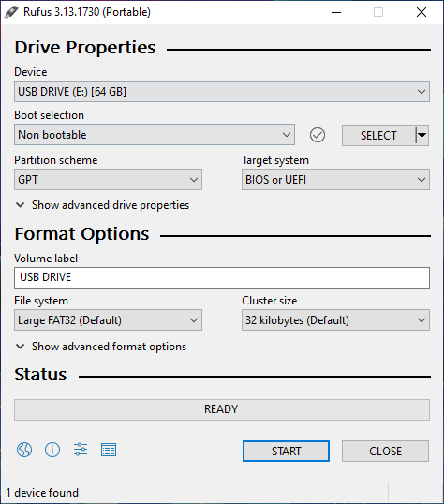This screenshot has width=444, height=504.
Task: Click the checksum checkmark icon
Action: point(318,135)
